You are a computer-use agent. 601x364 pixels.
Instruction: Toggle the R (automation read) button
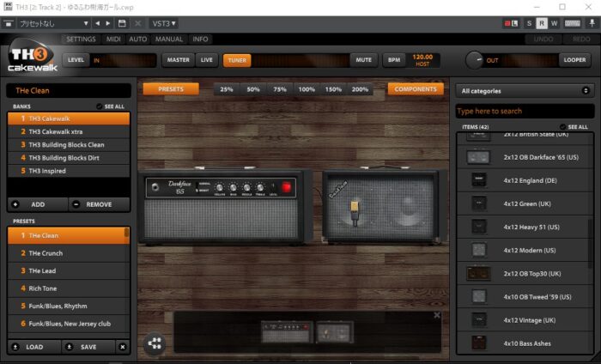click(x=542, y=23)
